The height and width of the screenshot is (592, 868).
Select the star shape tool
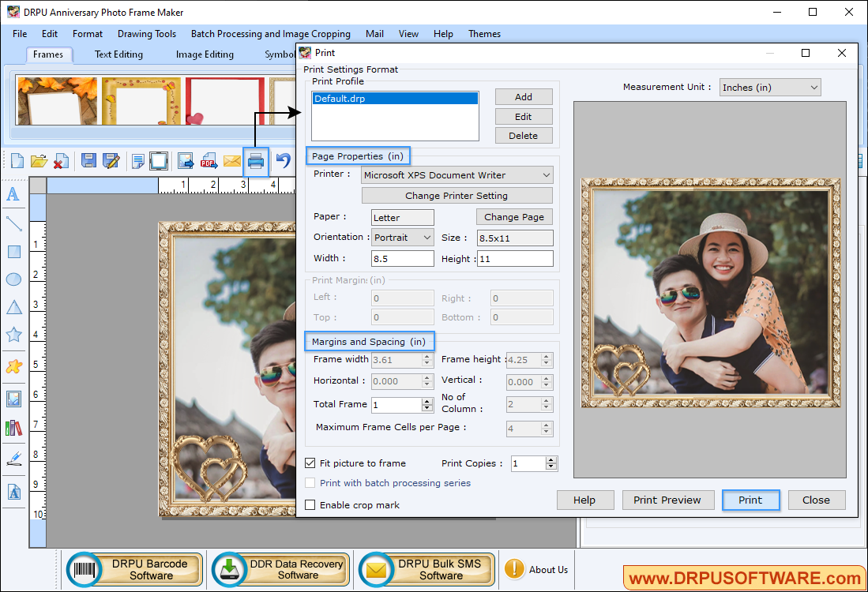[x=13, y=335]
